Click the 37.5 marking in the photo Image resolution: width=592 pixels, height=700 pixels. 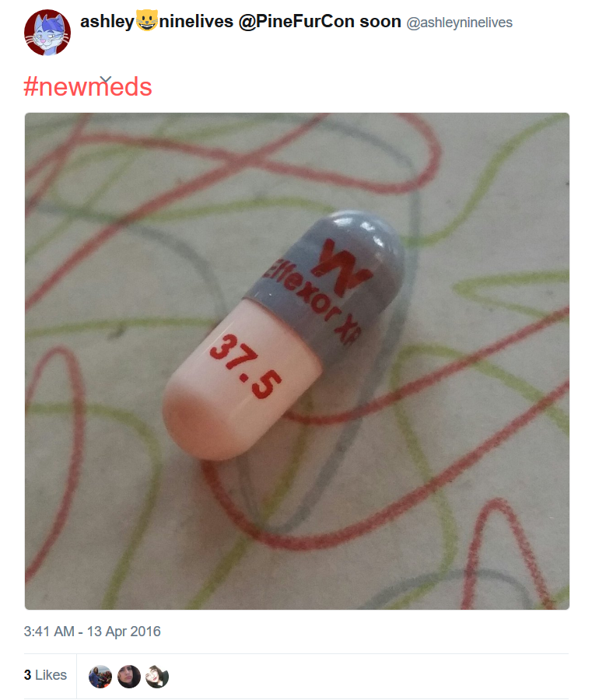point(246,366)
